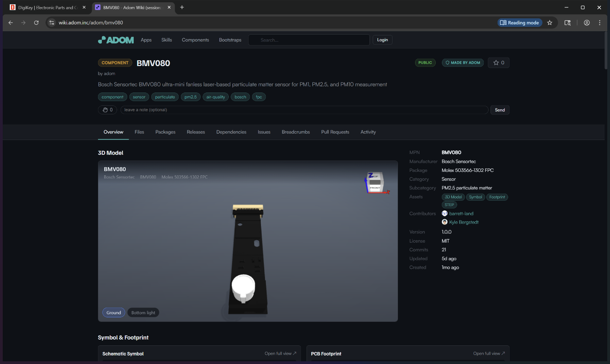Open the Activity tab

[368, 132]
